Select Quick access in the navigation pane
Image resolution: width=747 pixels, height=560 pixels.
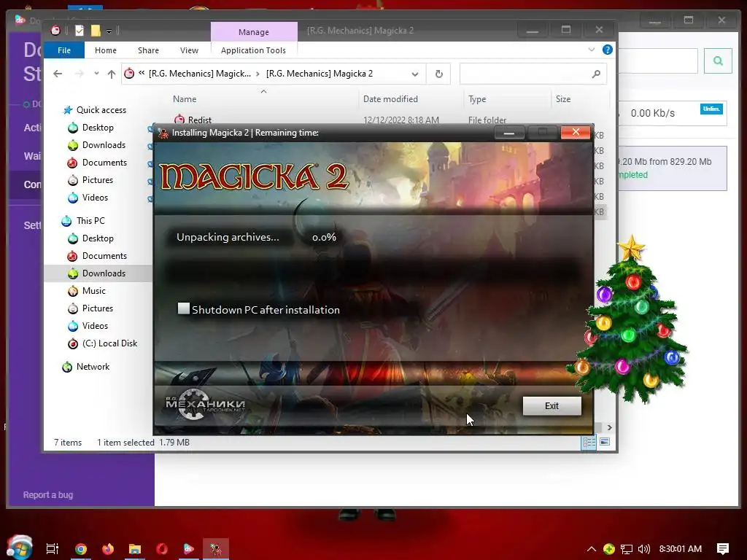coord(101,110)
